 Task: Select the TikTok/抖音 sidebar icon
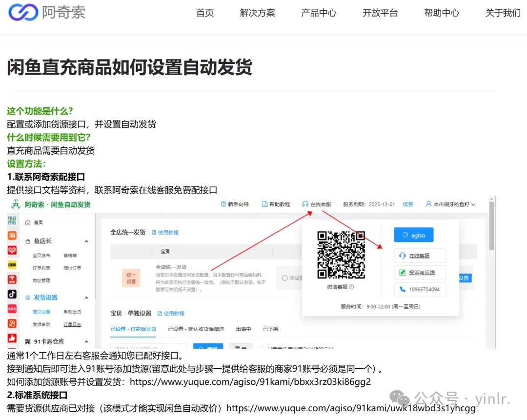(12, 294)
